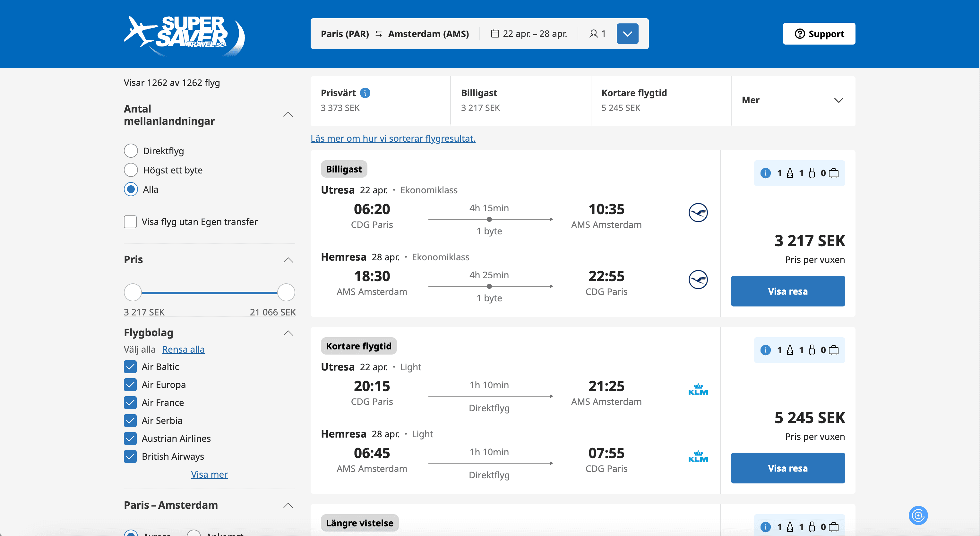Image resolution: width=980 pixels, height=536 pixels.
Task: Enable Visa flyg utan Egen transfer
Action: click(x=130, y=222)
